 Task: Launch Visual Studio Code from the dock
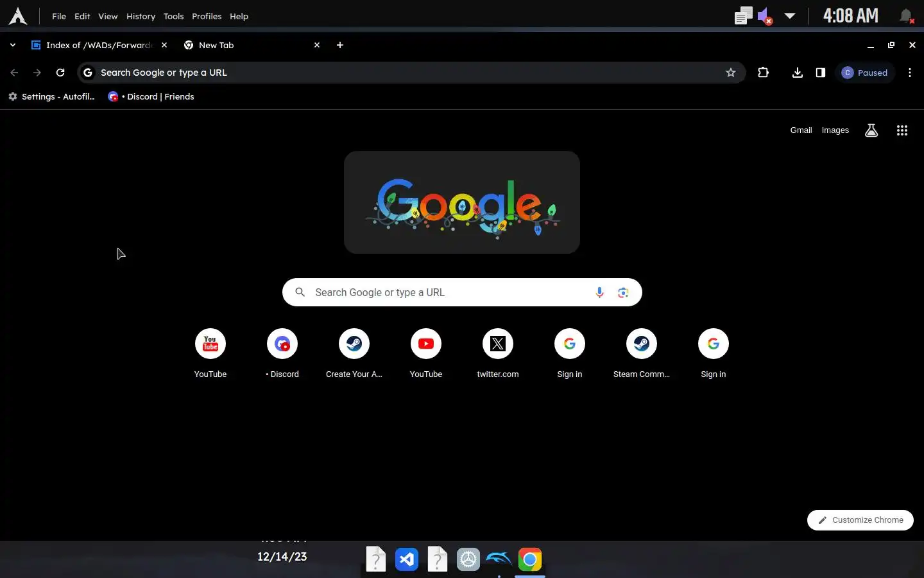click(x=407, y=559)
